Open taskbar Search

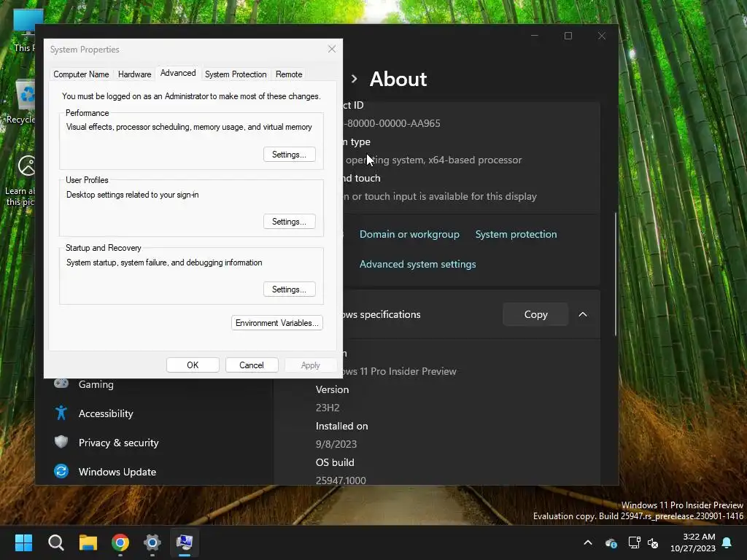(55, 542)
